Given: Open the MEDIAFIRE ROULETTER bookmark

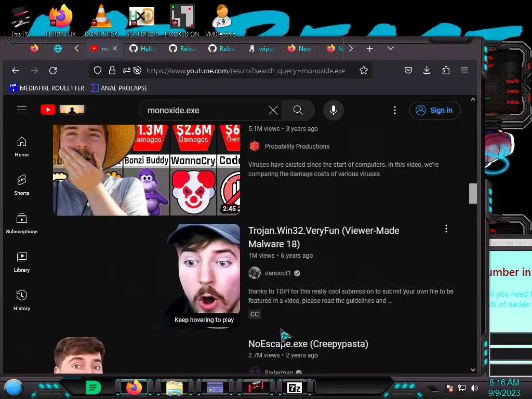Looking at the screenshot, I should pos(47,88).
